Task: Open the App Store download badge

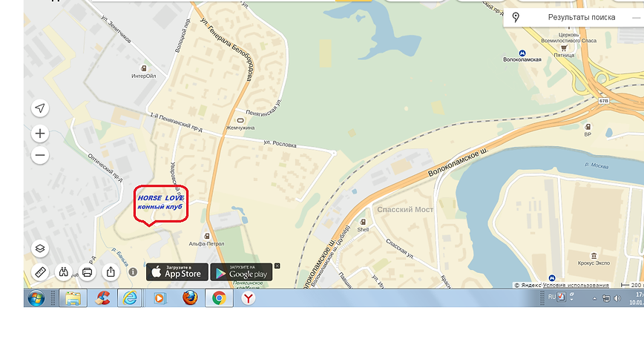Action: pyautogui.click(x=177, y=272)
